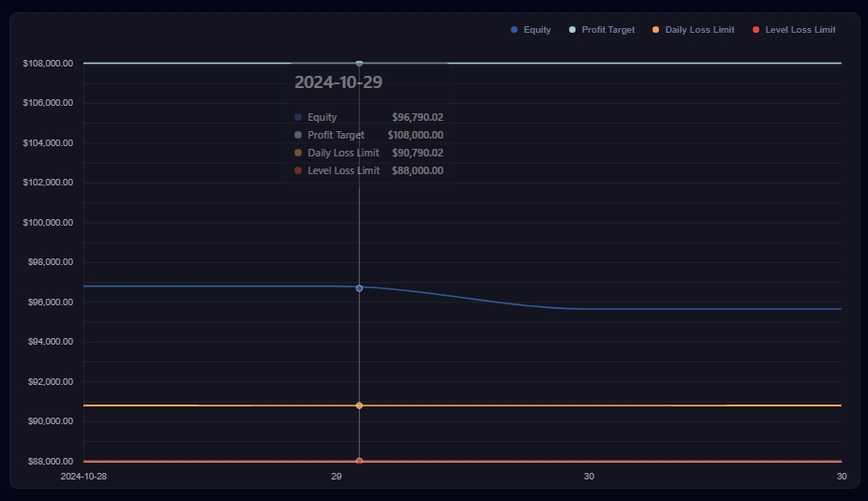Hide the Profit Target series via legend text

pos(607,30)
